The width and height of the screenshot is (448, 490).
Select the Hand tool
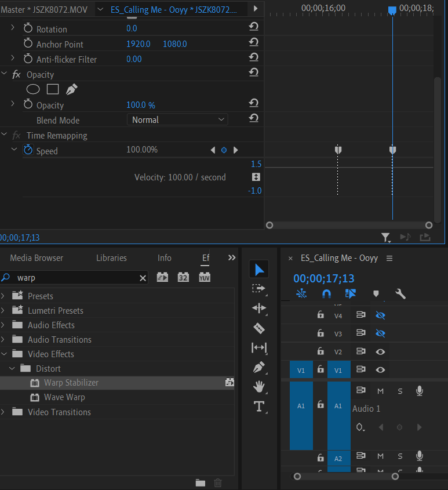point(259,387)
